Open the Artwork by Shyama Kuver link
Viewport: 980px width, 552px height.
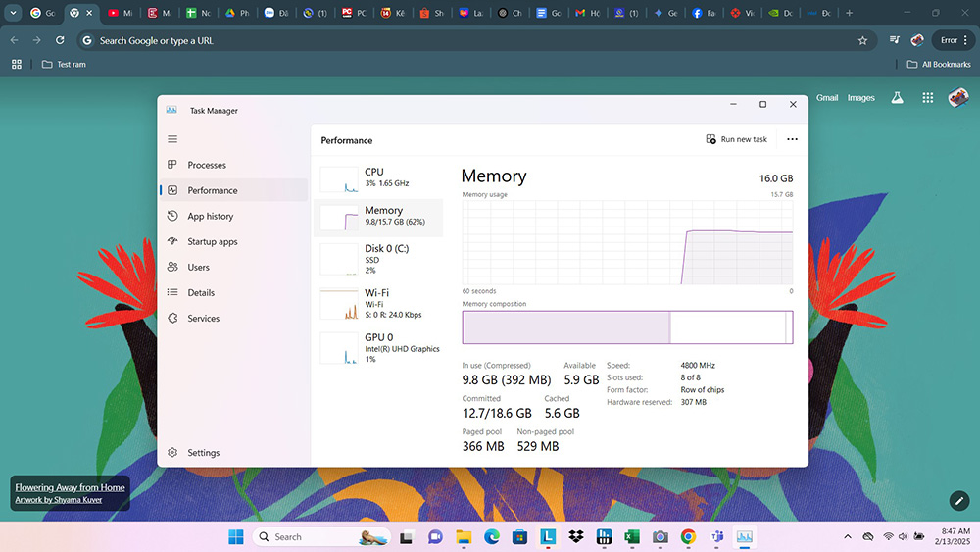click(x=58, y=500)
